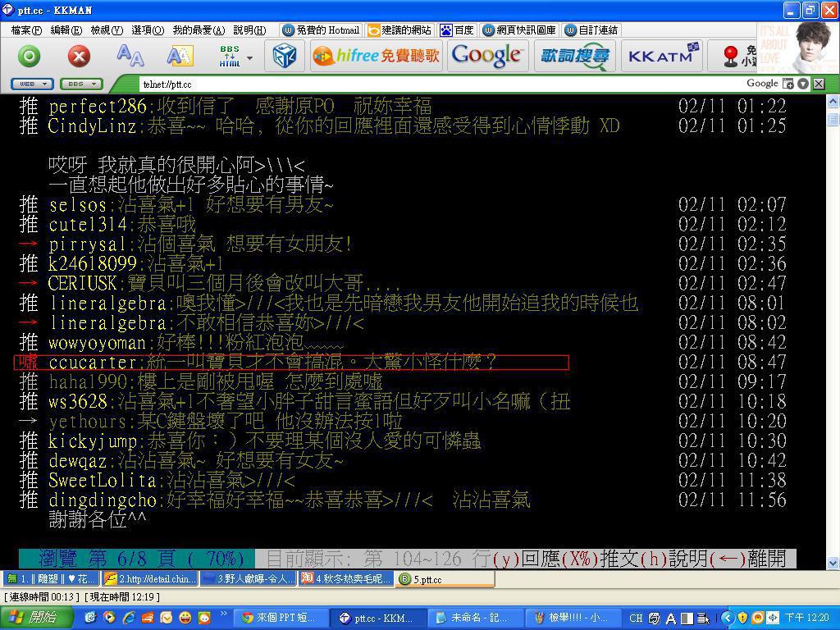This screenshot has height=630, width=840.
Task: Switch to tab 2 http://detail.chin...
Action: 149,578
